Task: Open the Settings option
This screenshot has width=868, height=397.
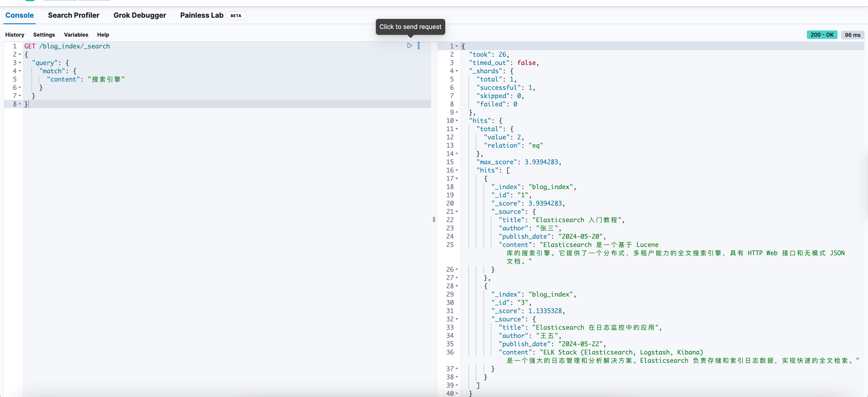Action: (44, 35)
